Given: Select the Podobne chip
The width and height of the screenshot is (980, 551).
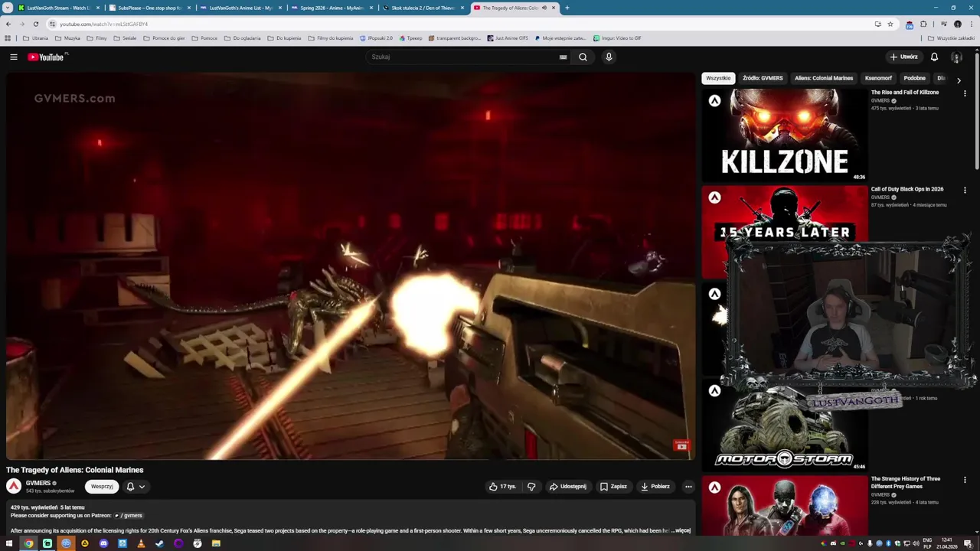Looking at the screenshot, I should 914,78.
